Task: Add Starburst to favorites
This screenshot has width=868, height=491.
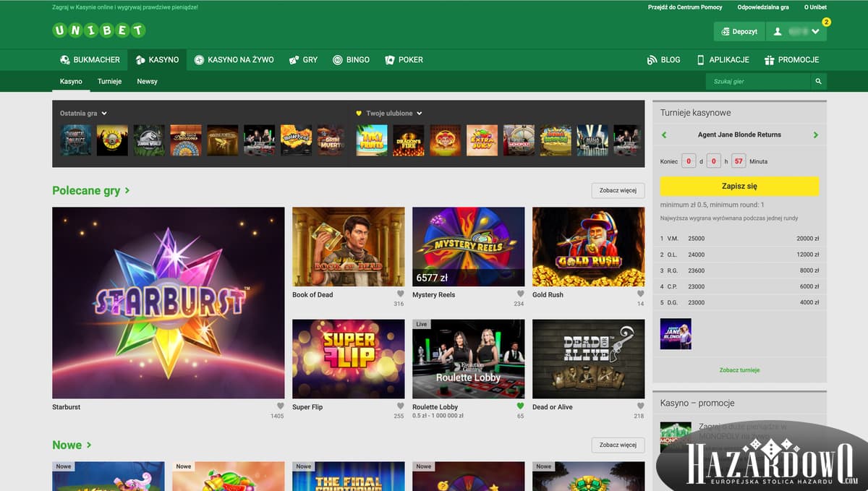Action: [x=281, y=406]
